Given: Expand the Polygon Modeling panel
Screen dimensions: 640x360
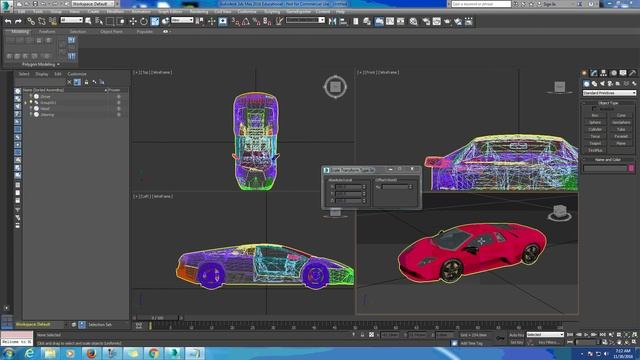Looking at the screenshot, I should click(40, 64).
